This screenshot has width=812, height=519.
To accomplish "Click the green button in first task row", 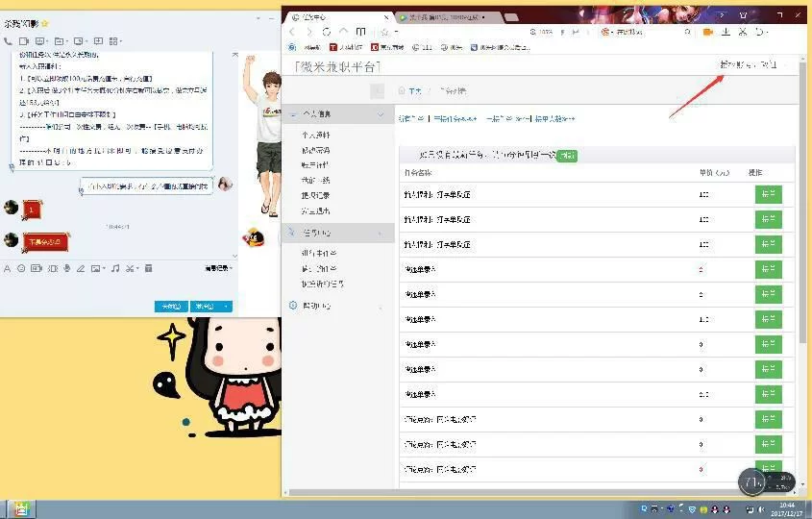I will (x=768, y=194).
